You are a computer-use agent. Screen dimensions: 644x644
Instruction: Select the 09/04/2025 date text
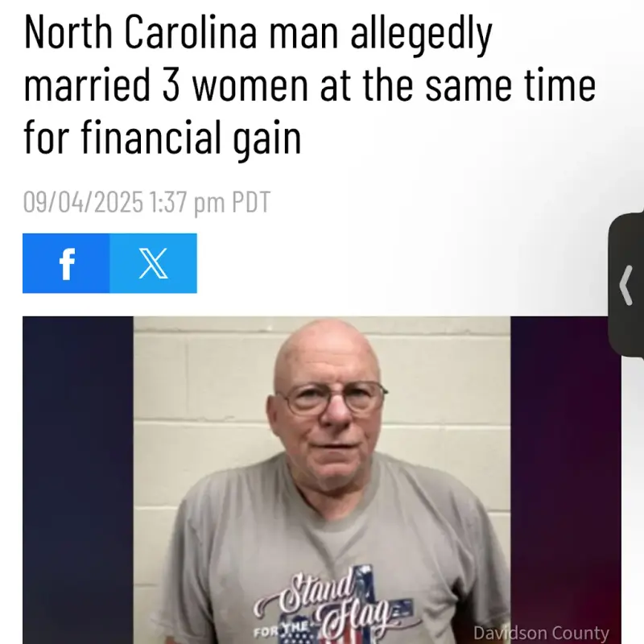(83, 202)
